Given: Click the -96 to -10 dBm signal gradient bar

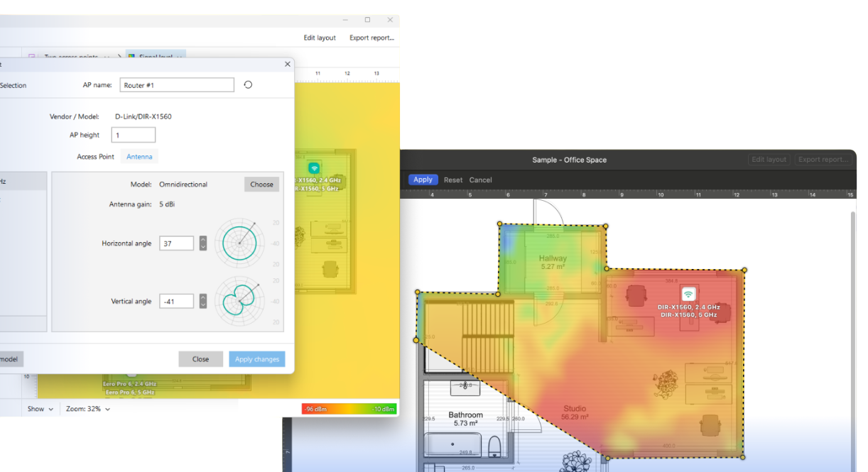Looking at the screenshot, I should [348, 409].
